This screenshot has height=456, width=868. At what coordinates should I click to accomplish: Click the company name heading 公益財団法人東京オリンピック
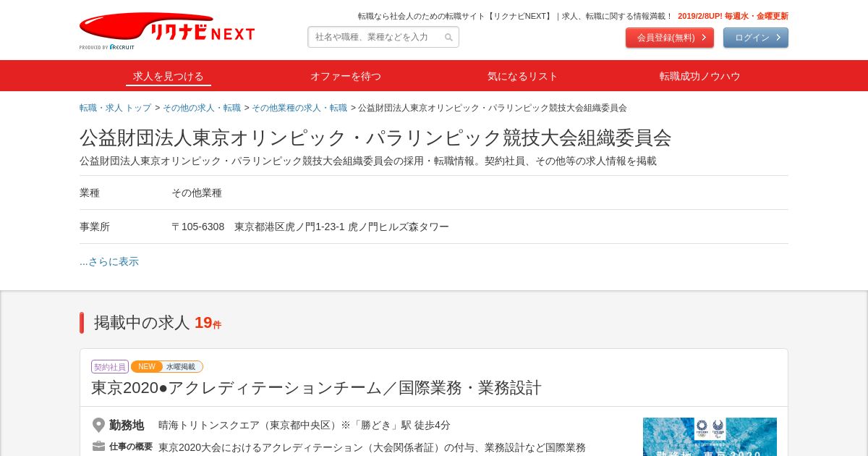pyautogui.click(x=375, y=138)
